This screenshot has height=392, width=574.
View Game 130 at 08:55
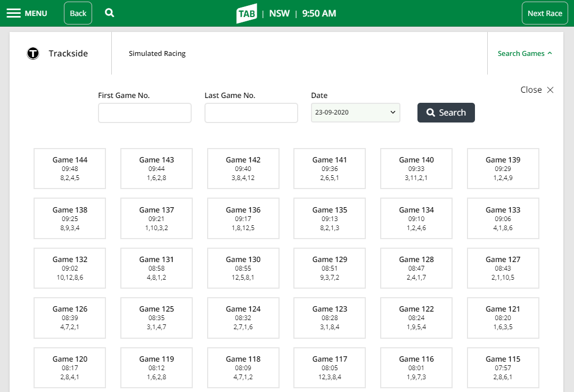coord(243,268)
